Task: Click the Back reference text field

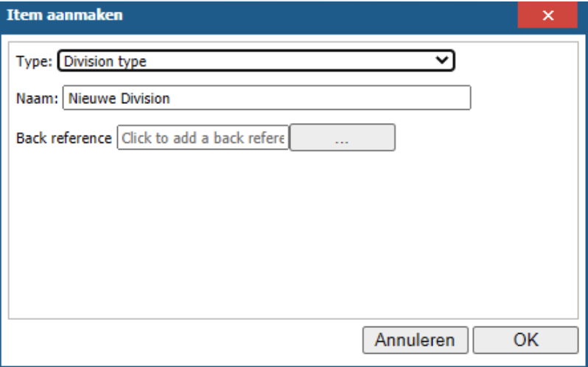Action: [203, 138]
